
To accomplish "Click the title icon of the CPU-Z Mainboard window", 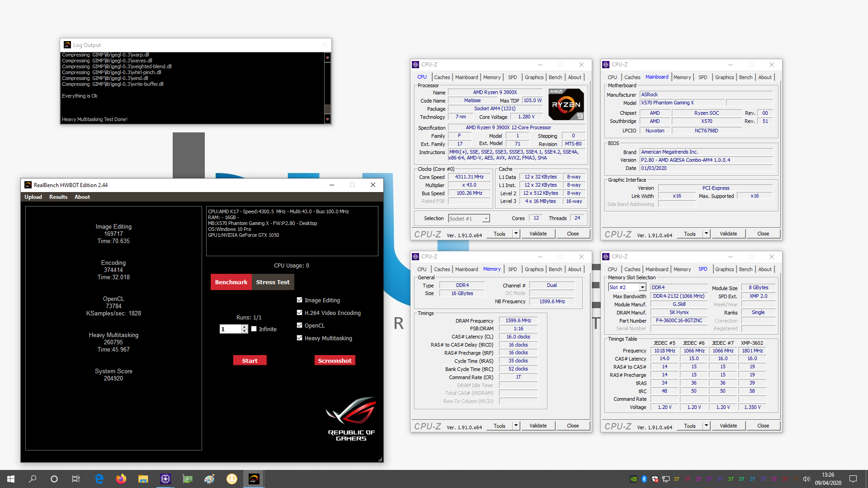I will (606, 65).
